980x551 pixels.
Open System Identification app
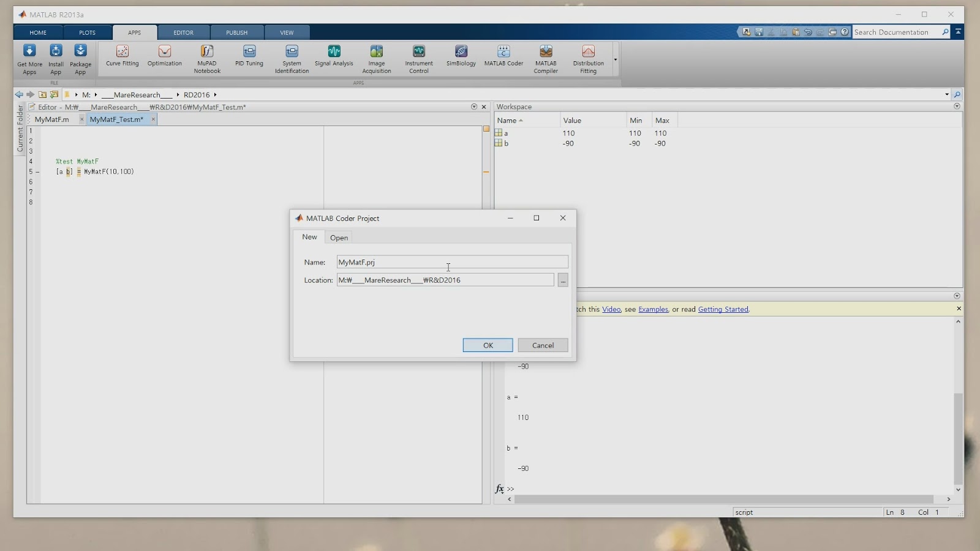point(292,59)
